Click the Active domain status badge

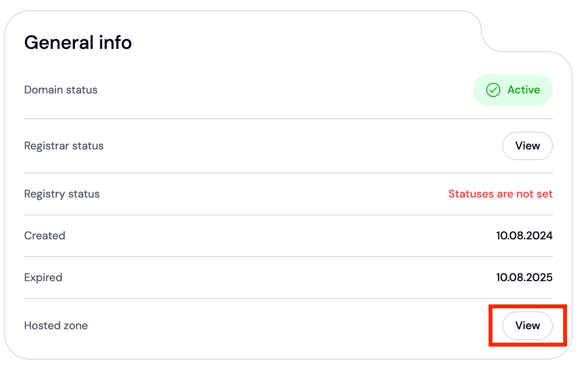(512, 90)
